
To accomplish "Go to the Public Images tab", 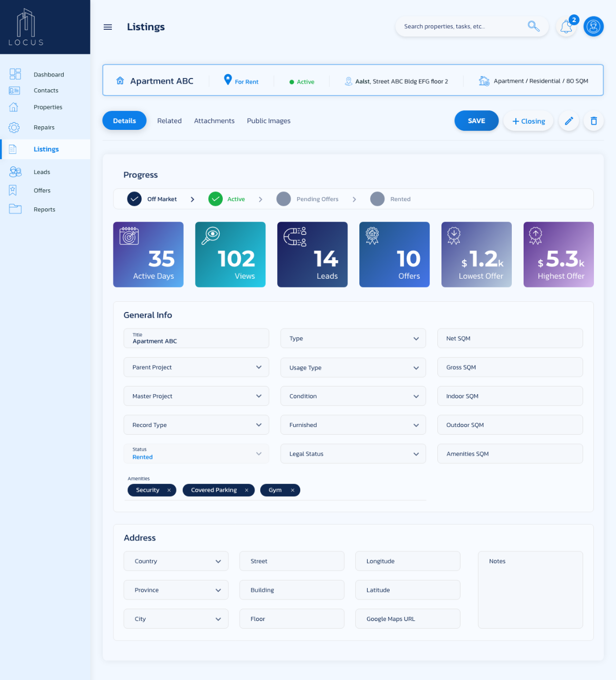I will pos(268,121).
